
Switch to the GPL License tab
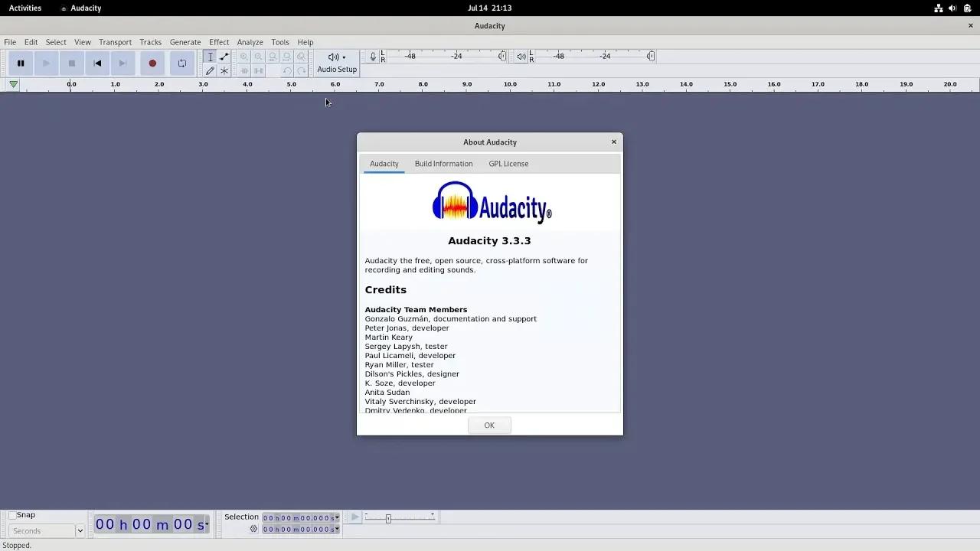click(x=508, y=163)
